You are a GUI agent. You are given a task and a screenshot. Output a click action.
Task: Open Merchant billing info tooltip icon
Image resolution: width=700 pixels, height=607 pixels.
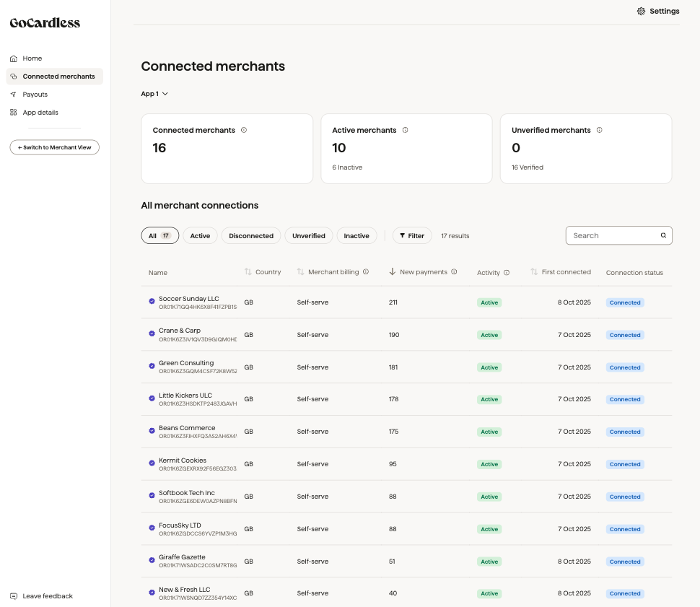(366, 271)
